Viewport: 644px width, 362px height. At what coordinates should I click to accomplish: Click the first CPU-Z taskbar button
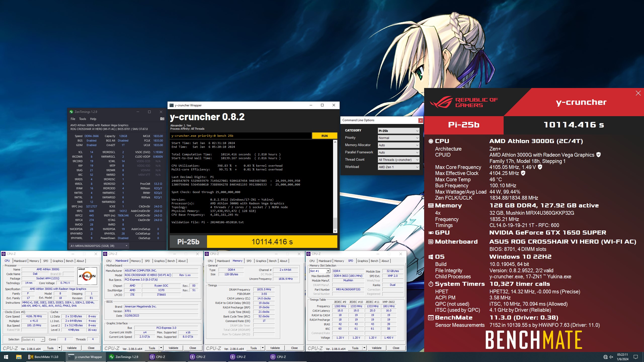tap(167, 357)
